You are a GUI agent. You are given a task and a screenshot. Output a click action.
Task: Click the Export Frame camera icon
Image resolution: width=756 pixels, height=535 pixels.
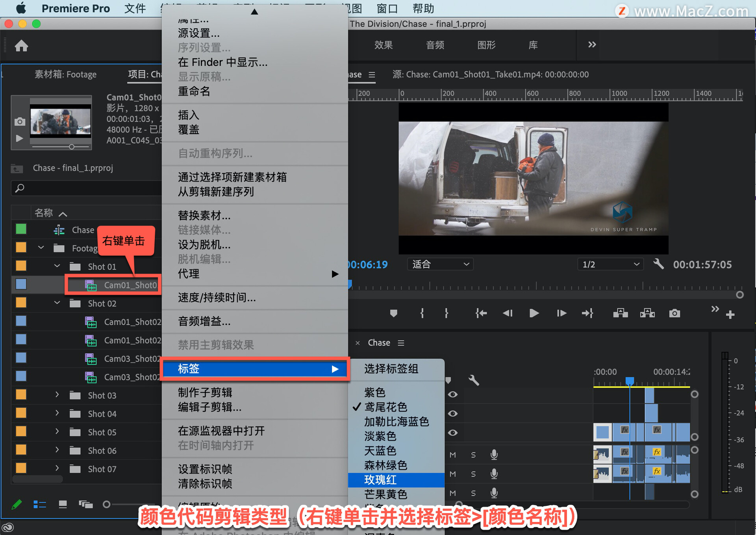[674, 313]
